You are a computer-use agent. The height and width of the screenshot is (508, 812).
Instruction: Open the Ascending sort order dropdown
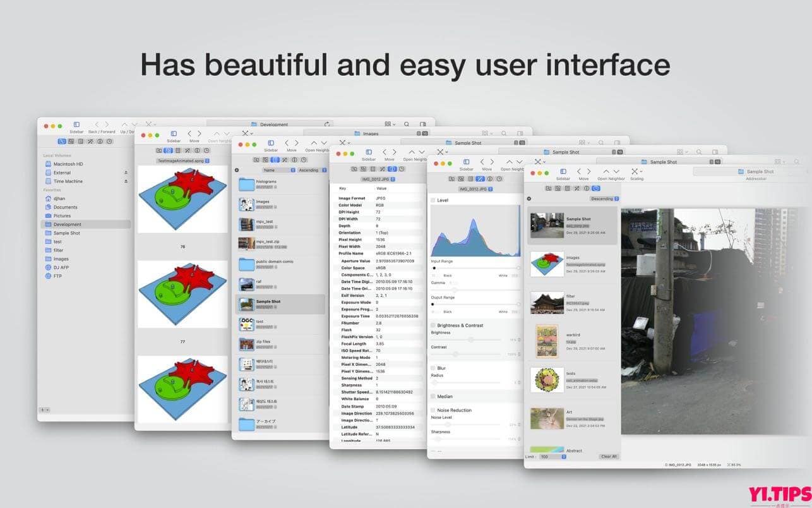[x=324, y=170]
